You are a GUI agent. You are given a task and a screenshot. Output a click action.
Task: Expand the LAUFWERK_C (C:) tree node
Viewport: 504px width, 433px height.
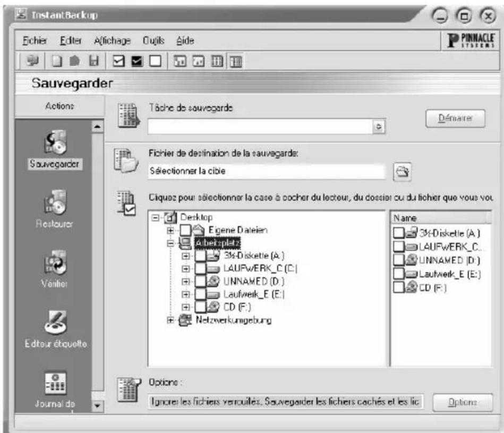point(186,269)
